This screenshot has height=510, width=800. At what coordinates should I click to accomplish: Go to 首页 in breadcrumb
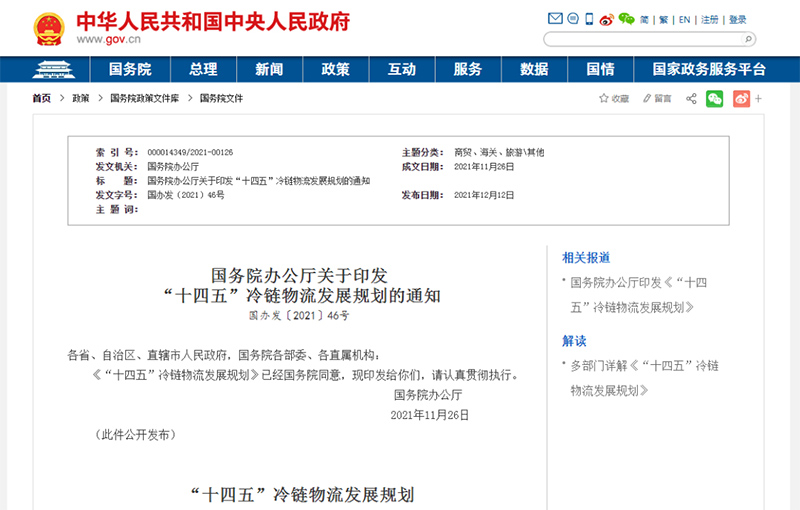coord(41,98)
